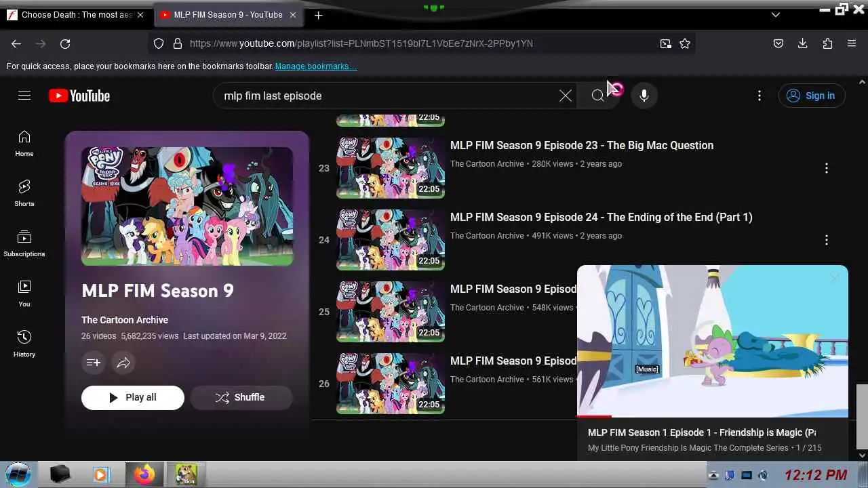The width and height of the screenshot is (868, 488).
Task: Go back in browser history
Action: tap(16, 43)
